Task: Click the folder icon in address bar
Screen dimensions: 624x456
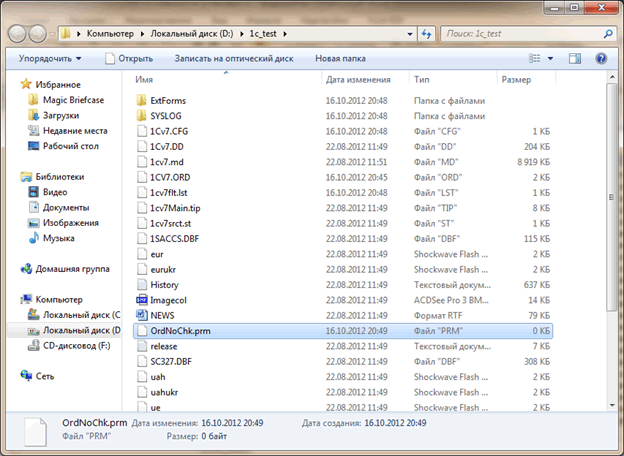Action: pyautogui.click(x=66, y=34)
